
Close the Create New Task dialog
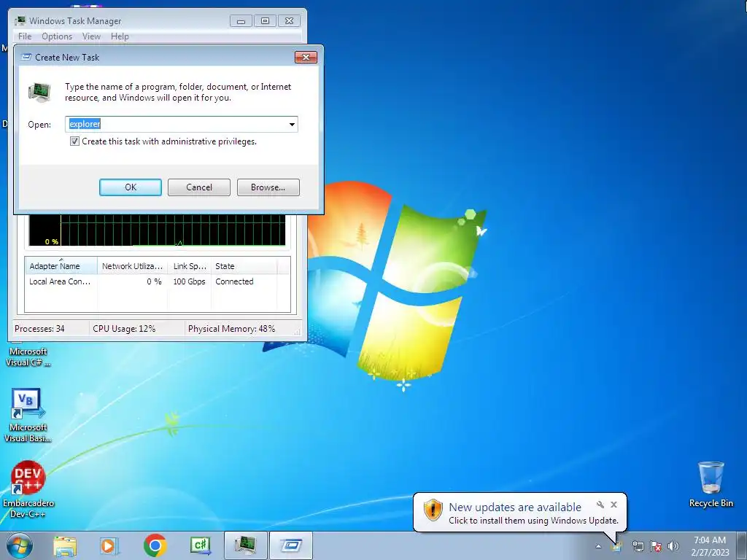[306, 57]
